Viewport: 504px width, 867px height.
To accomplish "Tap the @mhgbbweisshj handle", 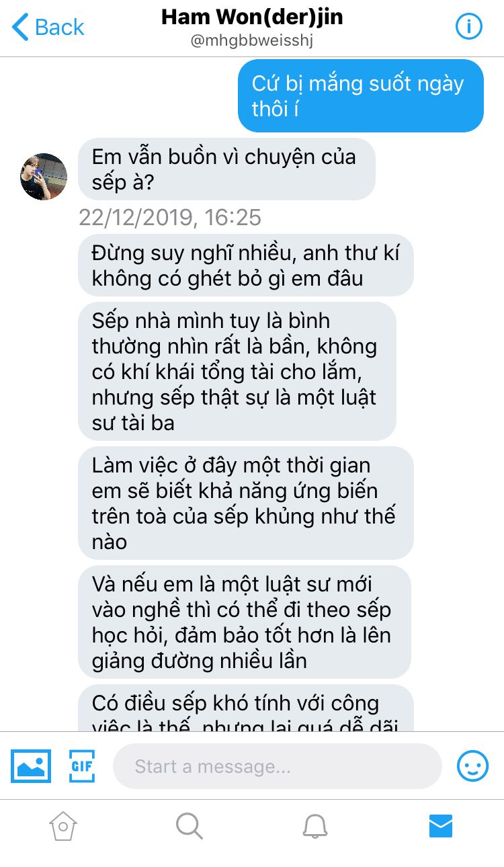I will pos(252,41).
